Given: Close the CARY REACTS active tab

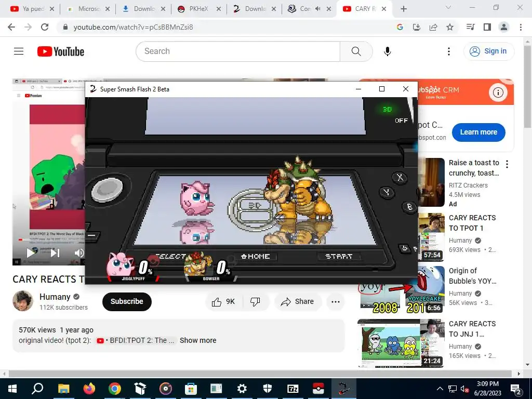Looking at the screenshot, I should click(384, 9).
